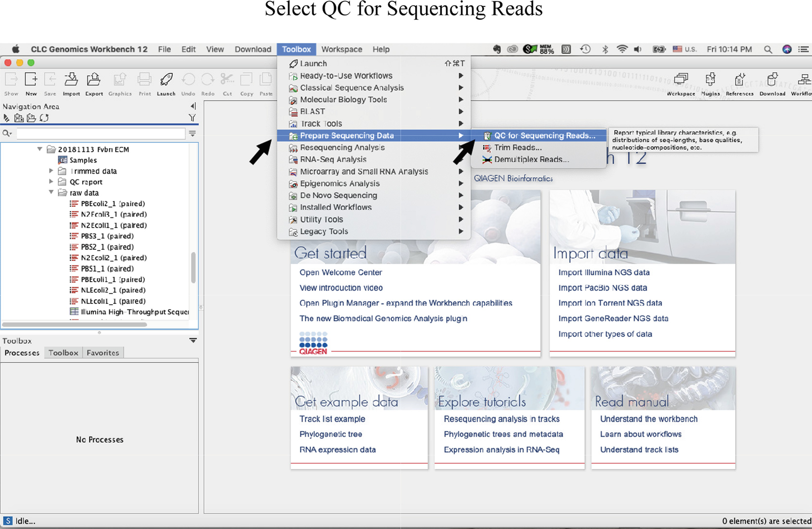Click View introduction video link

[x=341, y=288]
